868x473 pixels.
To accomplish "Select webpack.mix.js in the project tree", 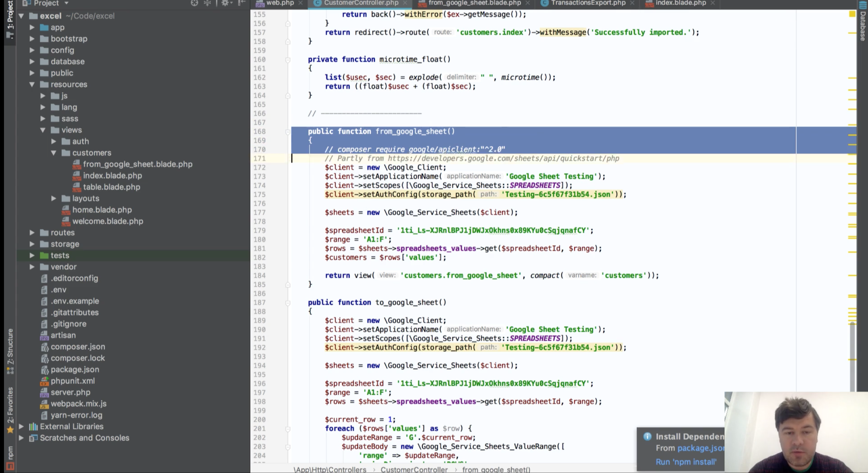I will pyautogui.click(x=78, y=404).
